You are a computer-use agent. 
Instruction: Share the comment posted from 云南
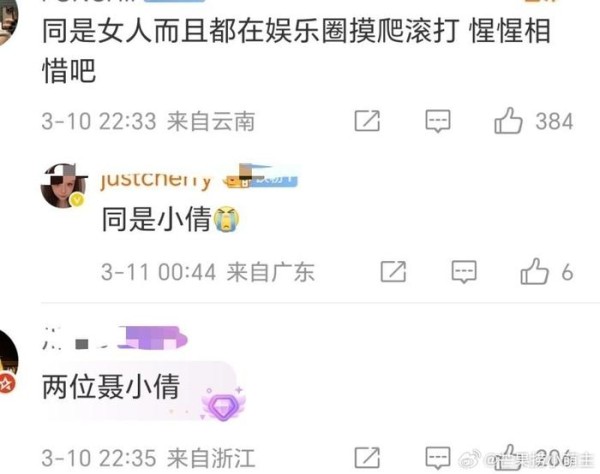[367, 121]
